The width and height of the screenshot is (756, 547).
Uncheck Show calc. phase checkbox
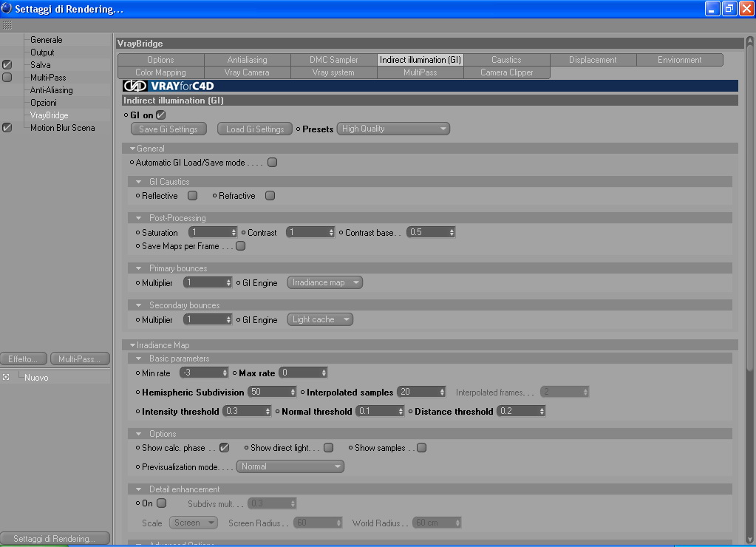pyautogui.click(x=224, y=448)
